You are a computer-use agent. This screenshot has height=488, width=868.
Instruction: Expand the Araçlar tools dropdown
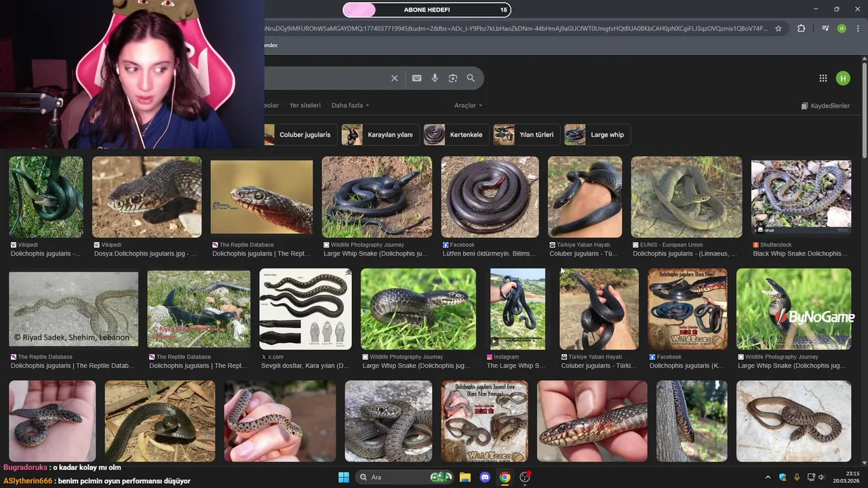pos(468,105)
